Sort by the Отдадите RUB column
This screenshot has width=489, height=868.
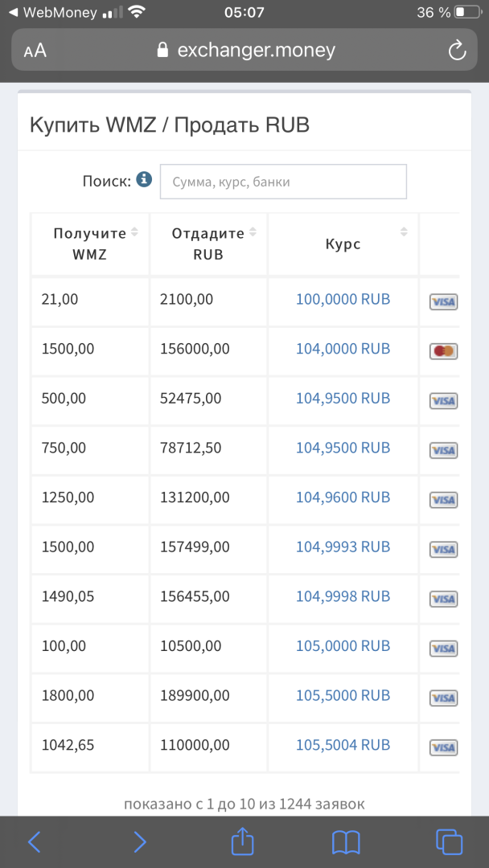click(x=209, y=244)
